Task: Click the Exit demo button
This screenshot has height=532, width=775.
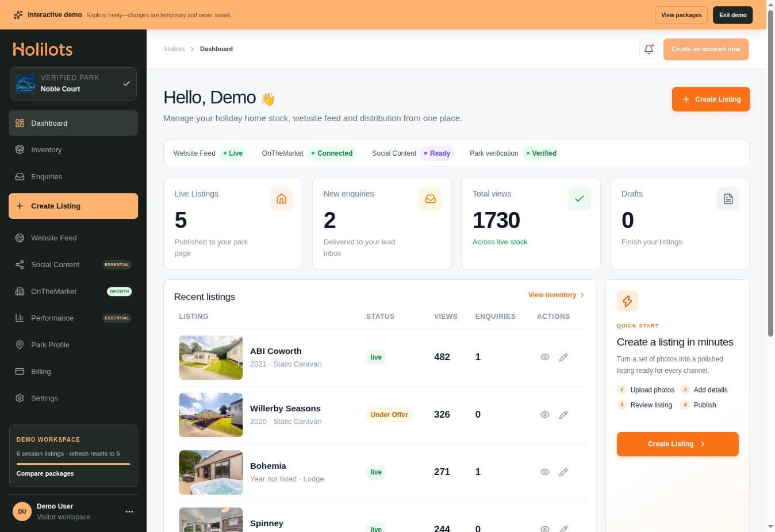Action: (733, 15)
